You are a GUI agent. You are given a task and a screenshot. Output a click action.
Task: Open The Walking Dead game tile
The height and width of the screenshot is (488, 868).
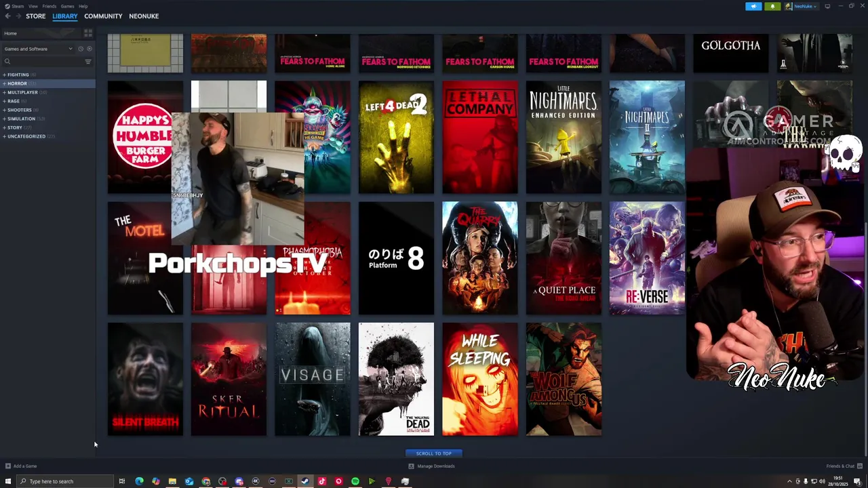pyautogui.click(x=396, y=379)
